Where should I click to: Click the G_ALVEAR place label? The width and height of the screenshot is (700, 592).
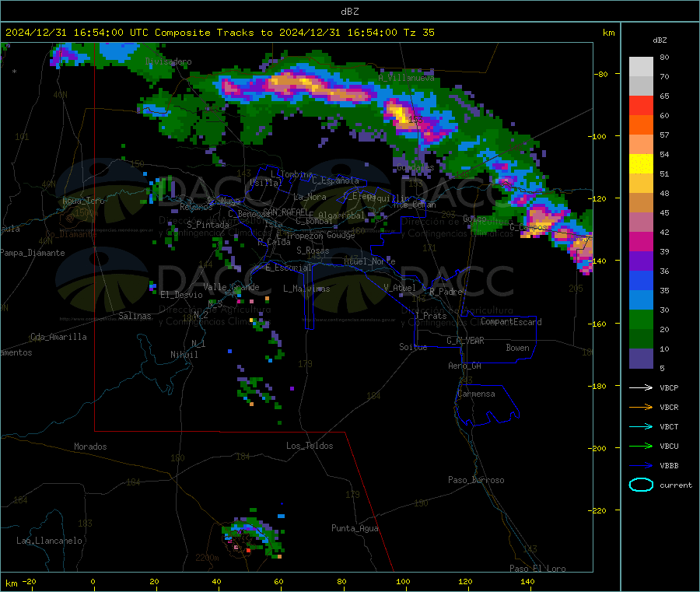tap(465, 341)
